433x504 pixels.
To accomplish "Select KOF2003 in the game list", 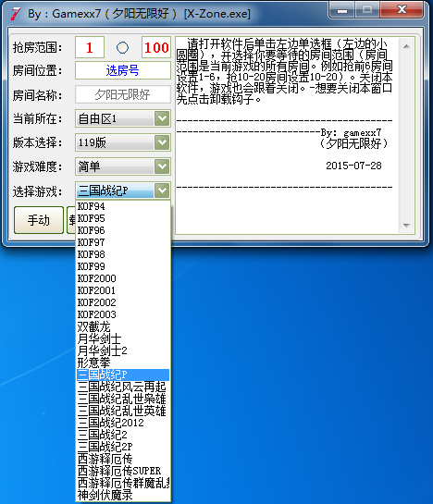I will pos(123,314).
